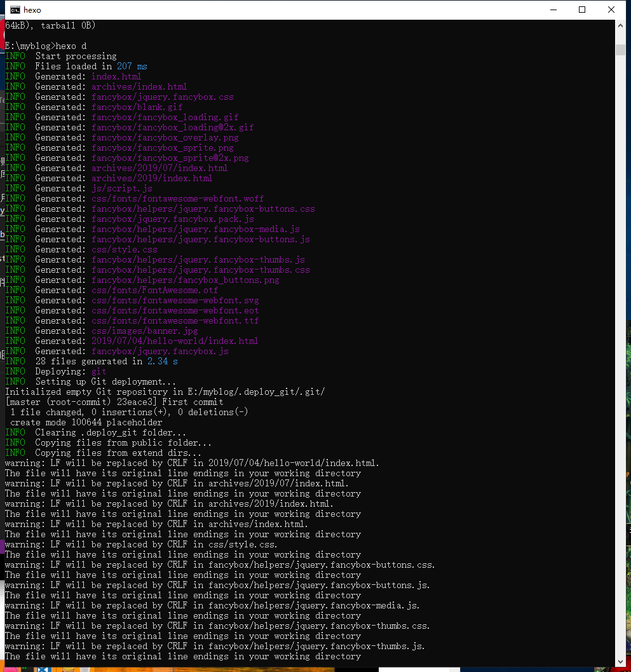The image size is (631, 672).
Task: Open the cmd system menu icon in title bar
Action: [13, 10]
